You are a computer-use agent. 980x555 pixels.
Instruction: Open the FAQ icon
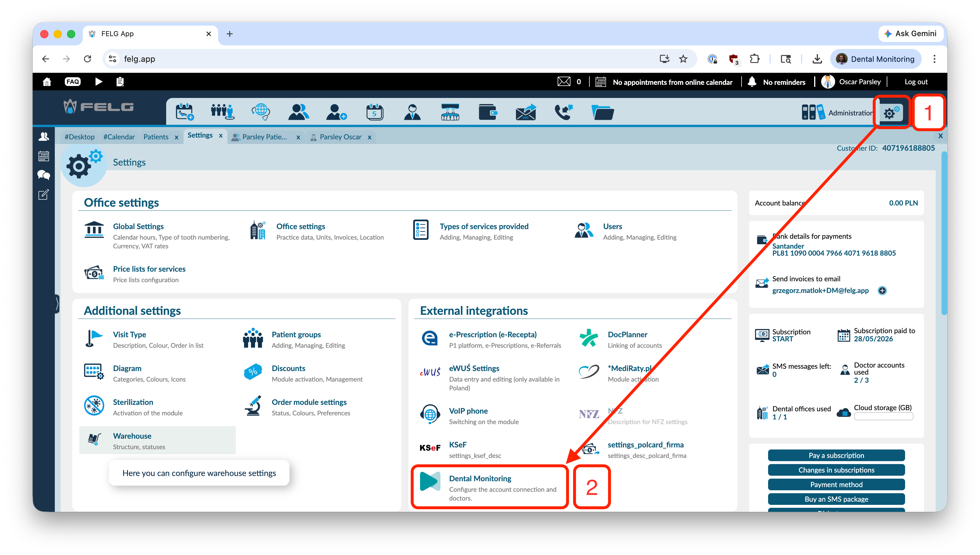72,82
